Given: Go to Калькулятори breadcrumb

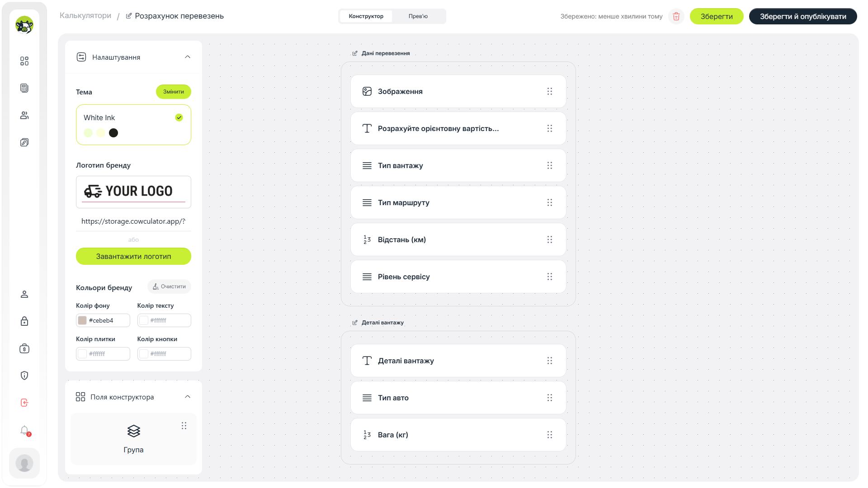Looking at the screenshot, I should pos(85,15).
